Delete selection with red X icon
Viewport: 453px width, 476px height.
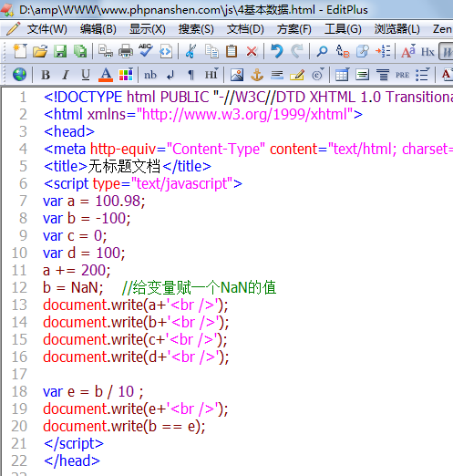click(252, 51)
